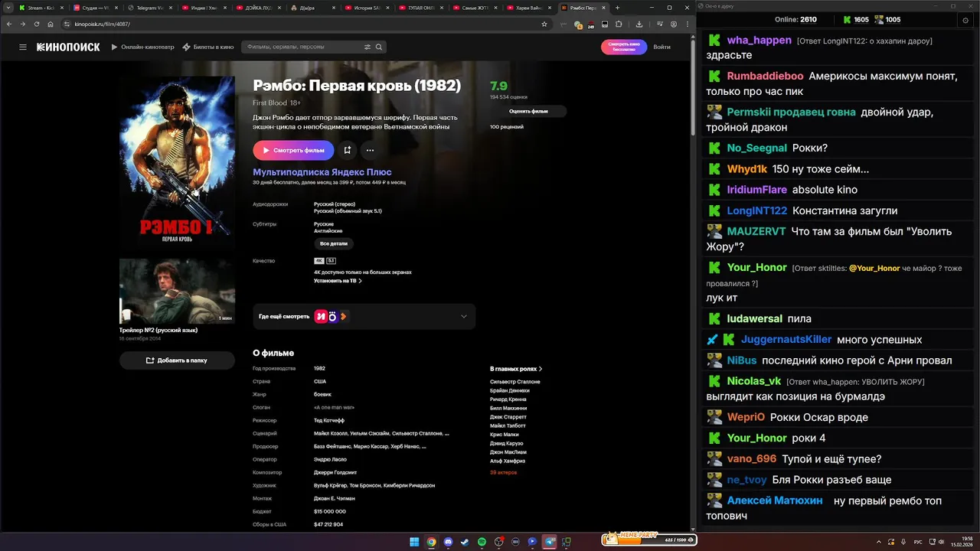
Task: Open three-dot more options button
Action: [x=370, y=150]
